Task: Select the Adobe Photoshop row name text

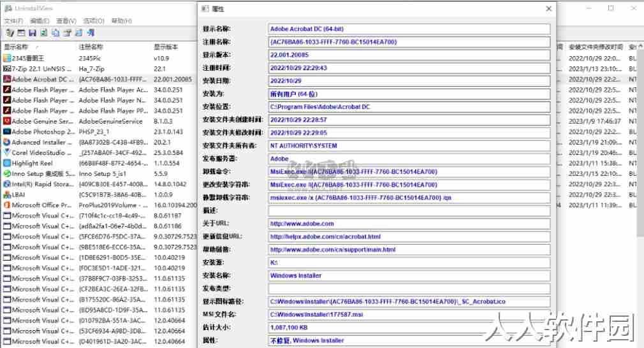Action: [x=43, y=132]
